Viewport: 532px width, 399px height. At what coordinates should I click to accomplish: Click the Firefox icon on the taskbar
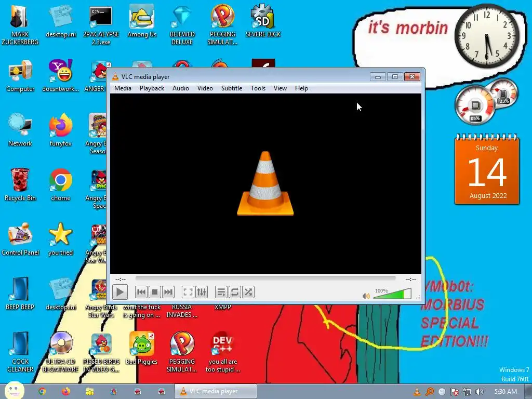(x=65, y=391)
